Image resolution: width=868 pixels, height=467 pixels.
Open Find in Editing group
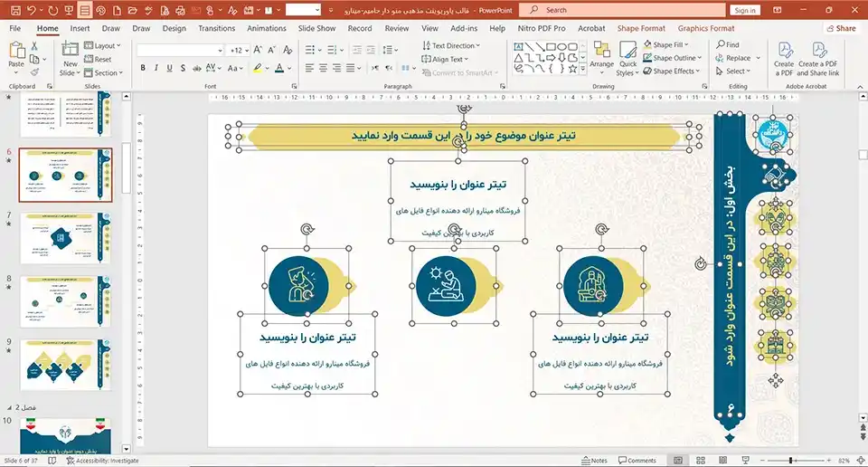click(727, 44)
